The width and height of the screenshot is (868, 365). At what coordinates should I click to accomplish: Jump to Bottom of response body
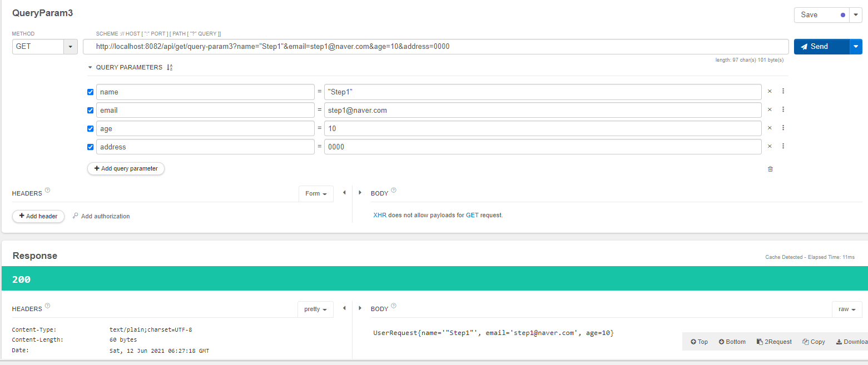[x=732, y=342]
